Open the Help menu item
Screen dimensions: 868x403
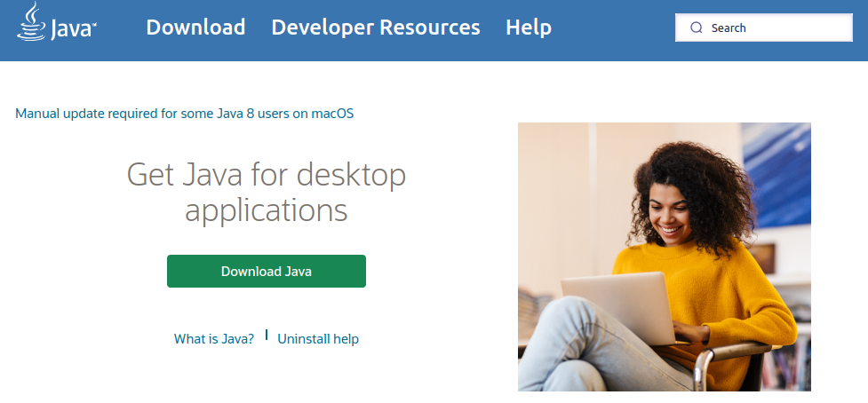(528, 28)
